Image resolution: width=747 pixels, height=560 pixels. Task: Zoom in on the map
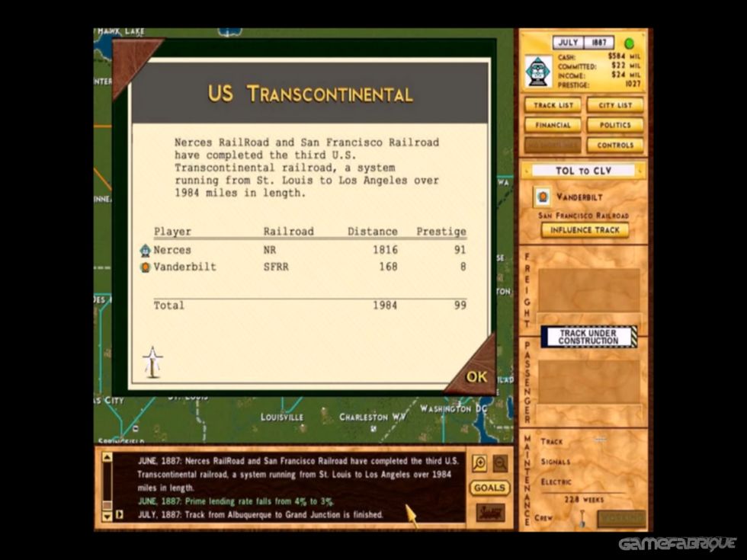[x=479, y=463]
